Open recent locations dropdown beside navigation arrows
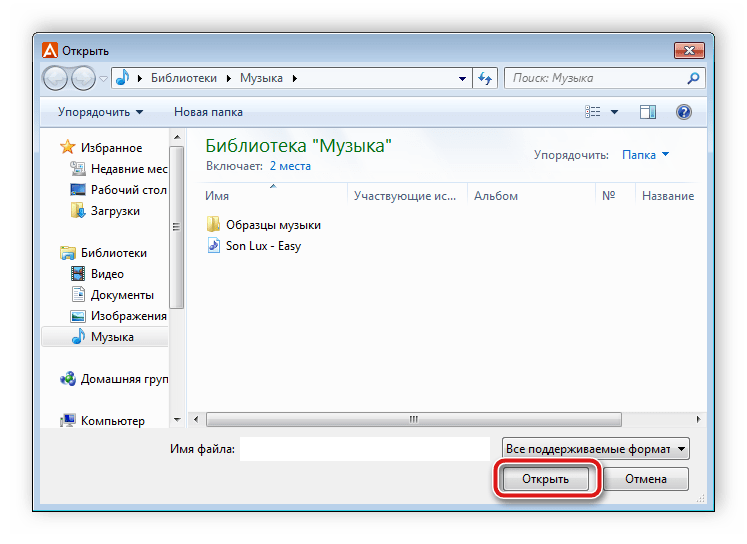747x544 pixels. tap(103, 79)
